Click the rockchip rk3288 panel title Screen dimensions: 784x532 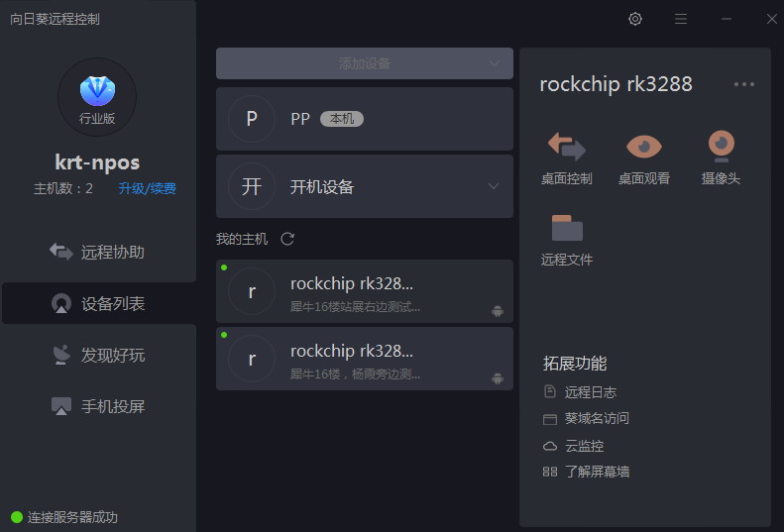point(616,84)
